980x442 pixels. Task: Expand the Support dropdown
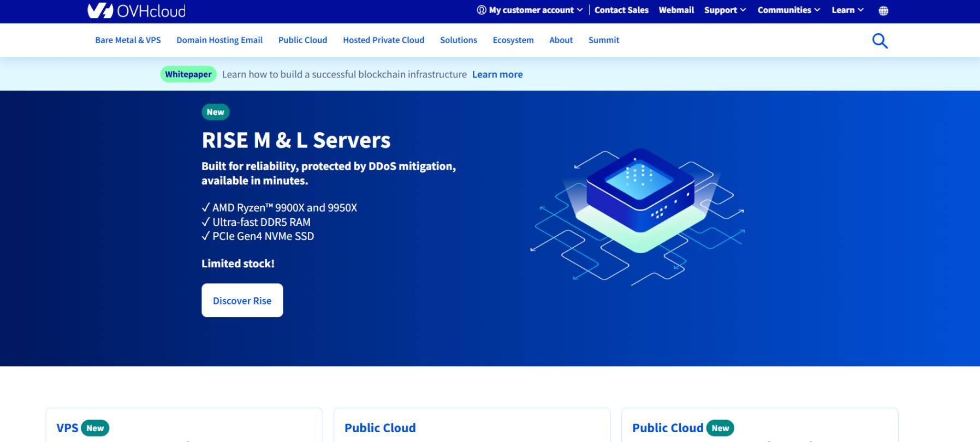725,10
